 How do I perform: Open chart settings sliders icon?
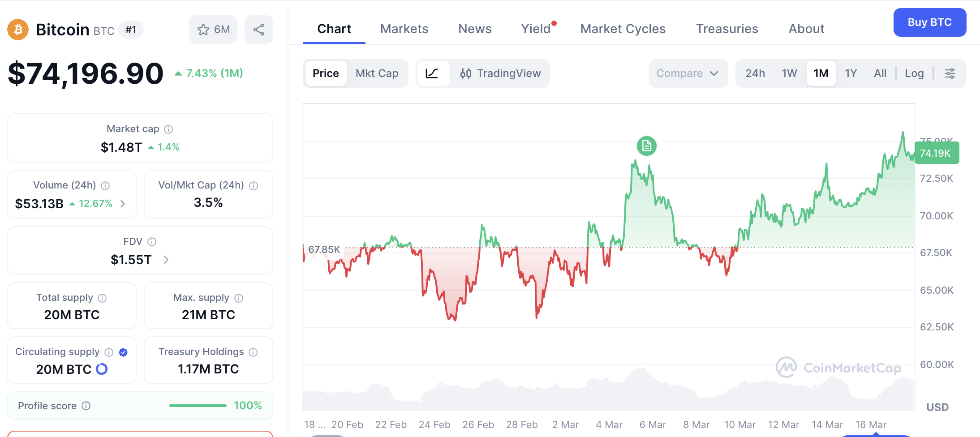pyautogui.click(x=950, y=73)
